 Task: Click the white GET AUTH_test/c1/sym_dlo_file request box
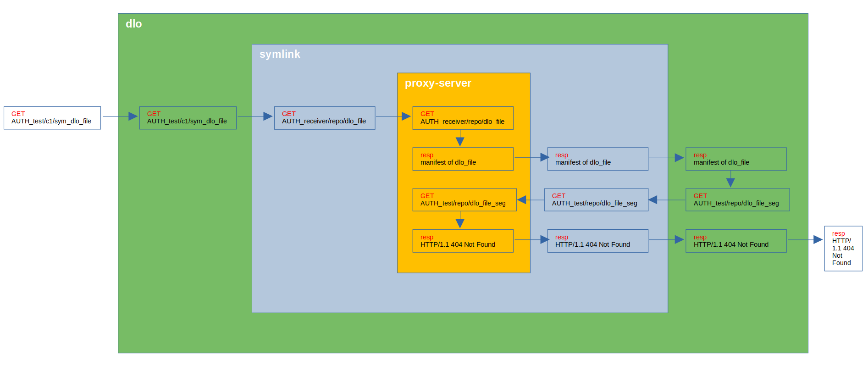click(52, 118)
